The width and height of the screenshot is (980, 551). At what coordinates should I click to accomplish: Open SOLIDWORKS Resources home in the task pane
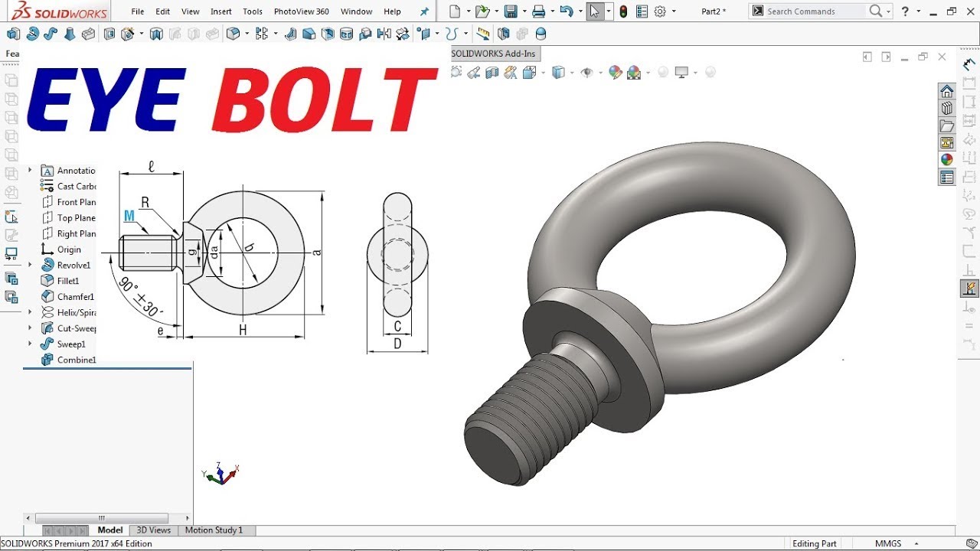point(947,91)
